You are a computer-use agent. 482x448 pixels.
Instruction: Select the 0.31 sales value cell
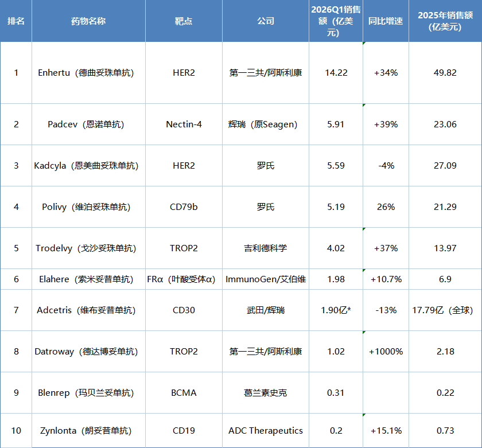tap(336, 393)
